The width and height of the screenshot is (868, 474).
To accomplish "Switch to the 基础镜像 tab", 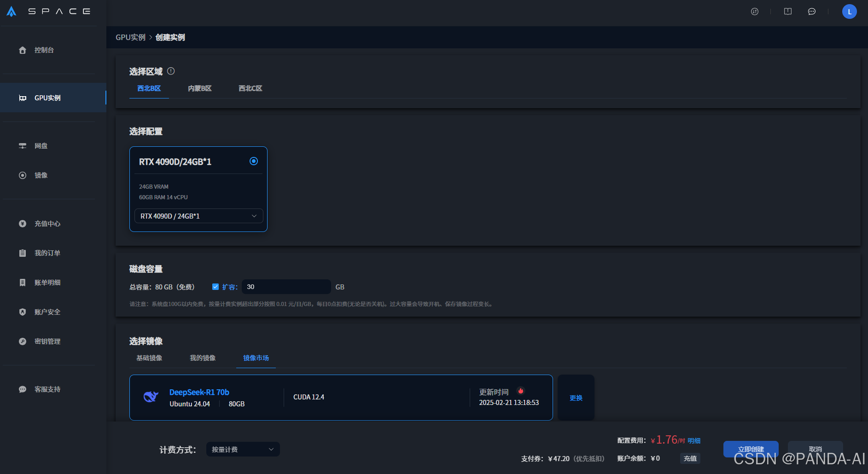I will click(x=149, y=358).
